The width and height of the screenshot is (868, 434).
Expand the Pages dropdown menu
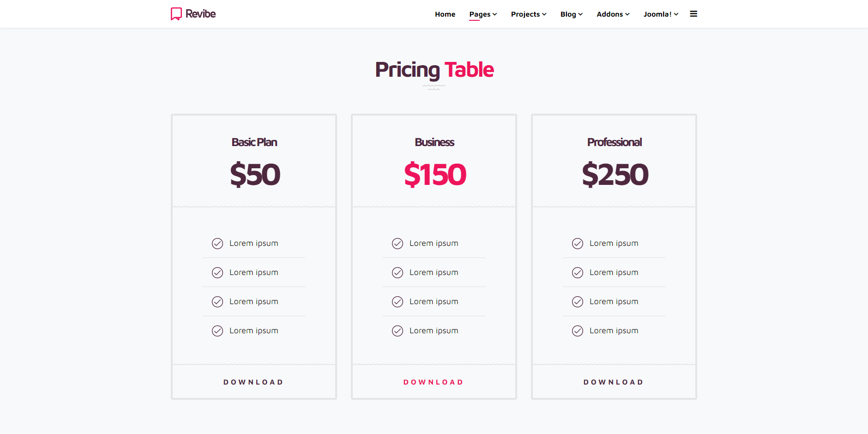483,14
